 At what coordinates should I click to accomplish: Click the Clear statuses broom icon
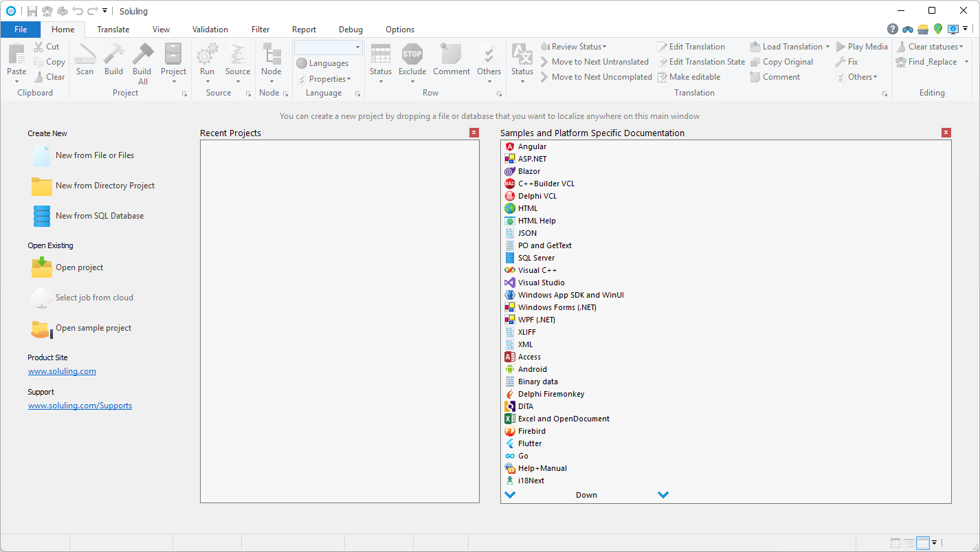900,46
